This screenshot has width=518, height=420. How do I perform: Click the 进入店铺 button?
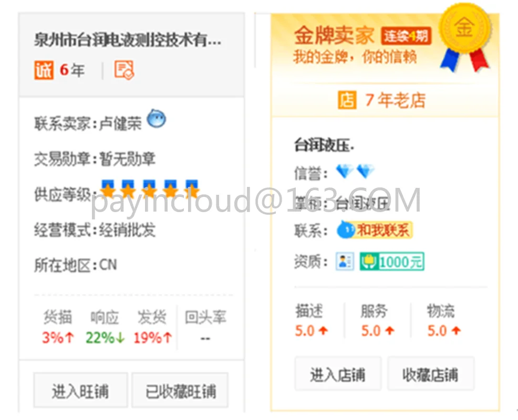338,374
